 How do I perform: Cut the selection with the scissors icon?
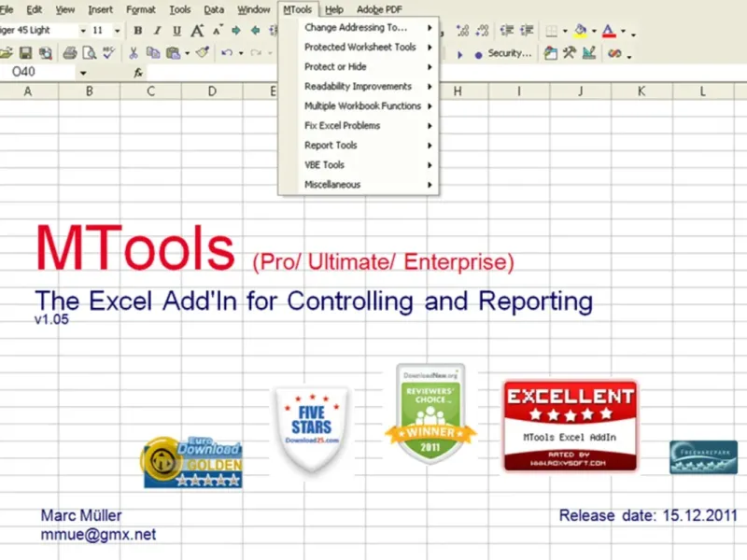pyautogui.click(x=134, y=53)
